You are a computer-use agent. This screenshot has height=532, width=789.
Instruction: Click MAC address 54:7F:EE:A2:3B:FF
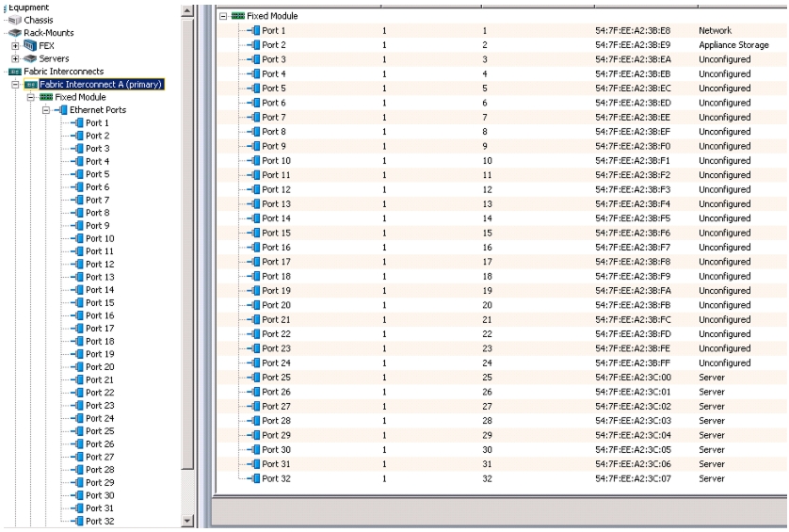(x=633, y=363)
